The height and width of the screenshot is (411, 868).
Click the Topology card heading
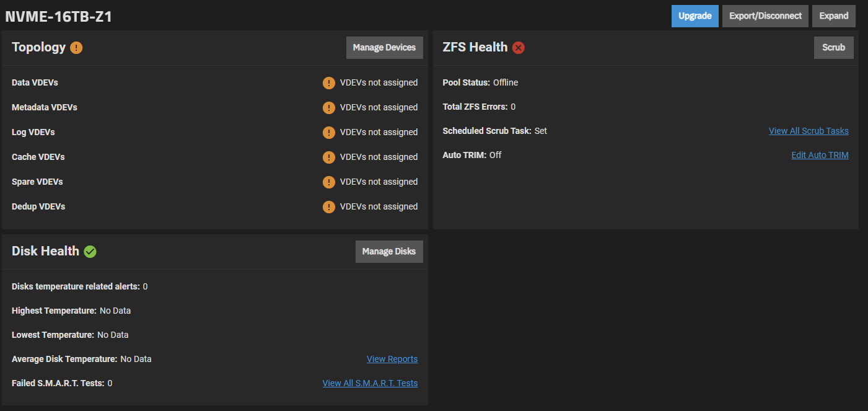(38, 47)
